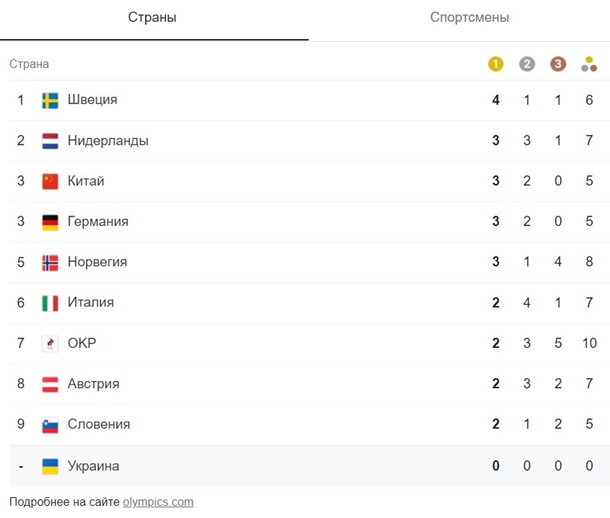Click the ОКР team emblem icon
The width and height of the screenshot is (610, 518).
click(50, 343)
